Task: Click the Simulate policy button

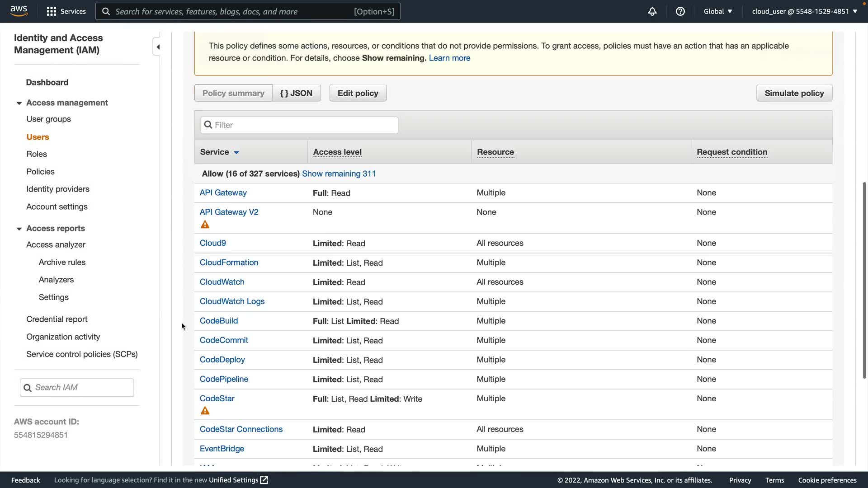Action: click(x=794, y=93)
